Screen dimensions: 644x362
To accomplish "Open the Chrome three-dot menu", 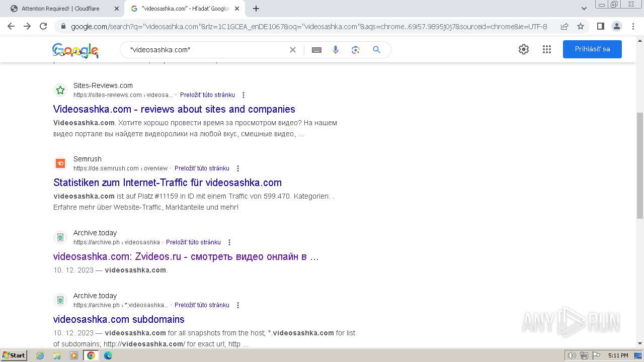I will pyautogui.click(x=632, y=26).
